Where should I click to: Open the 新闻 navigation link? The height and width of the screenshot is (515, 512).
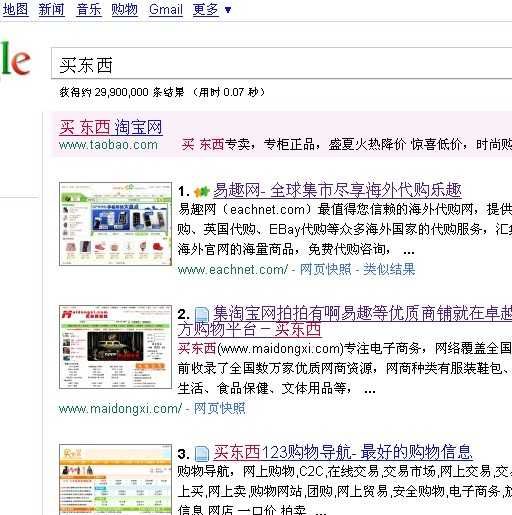tap(51, 9)
